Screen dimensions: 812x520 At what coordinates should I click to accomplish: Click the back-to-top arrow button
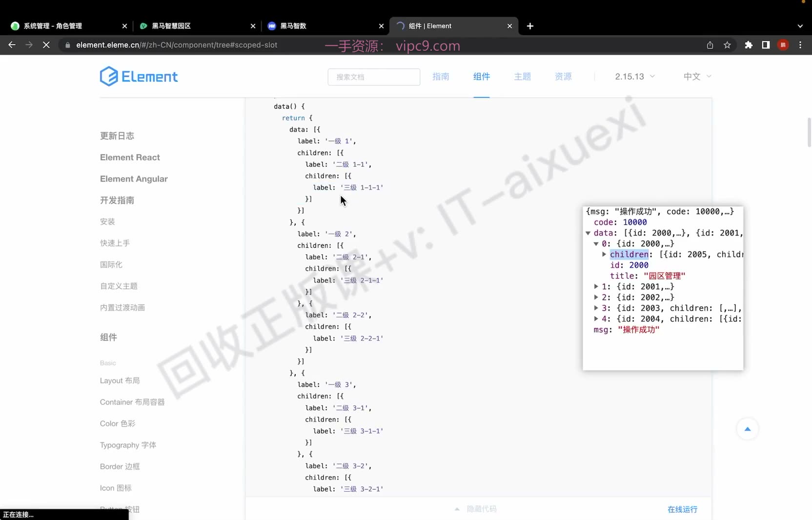coord(747,429)
